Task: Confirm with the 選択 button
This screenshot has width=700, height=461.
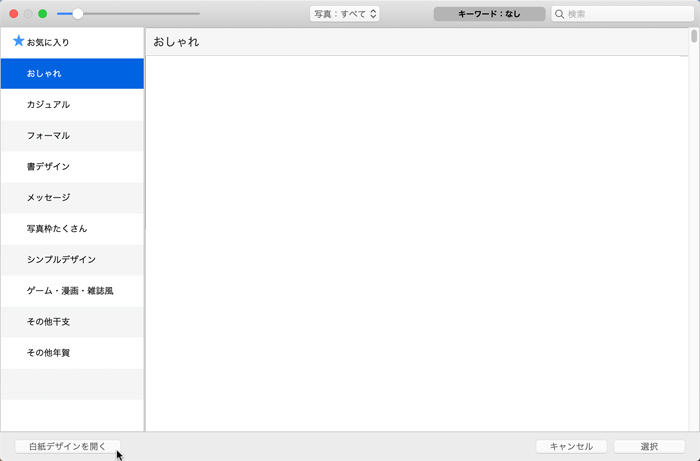Action: pyautogui.click(x=649, y=446)
